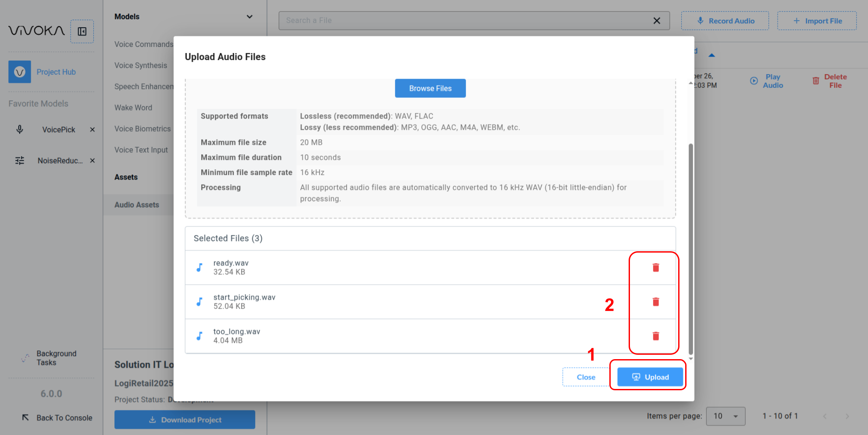
Task: Delete ready.wav from selected files
Action: click(x=655, y=267)
